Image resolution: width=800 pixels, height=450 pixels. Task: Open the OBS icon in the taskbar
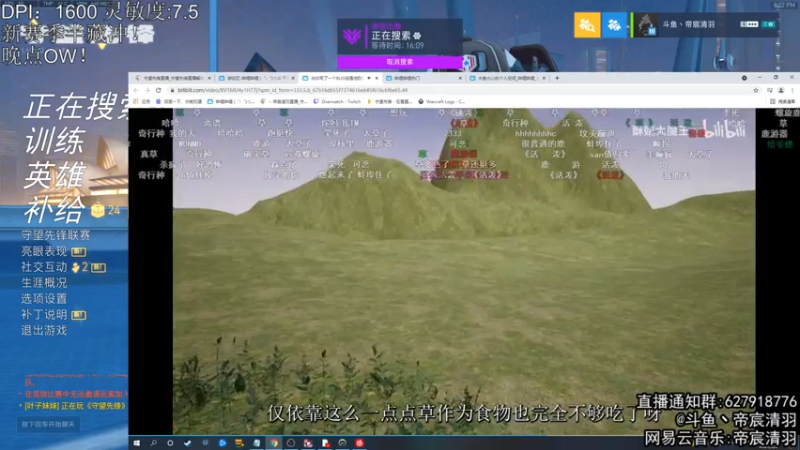point(291,443)
